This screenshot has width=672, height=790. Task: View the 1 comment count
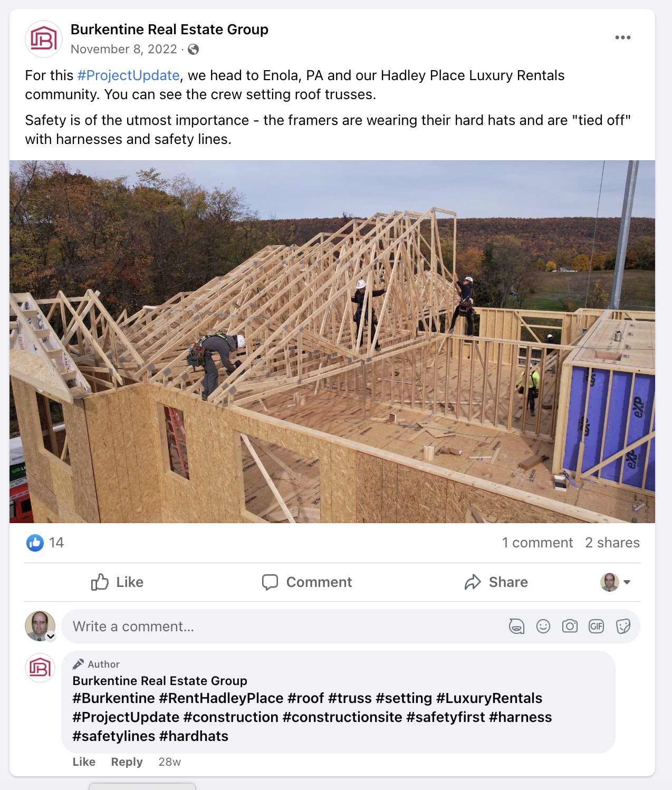537,543
